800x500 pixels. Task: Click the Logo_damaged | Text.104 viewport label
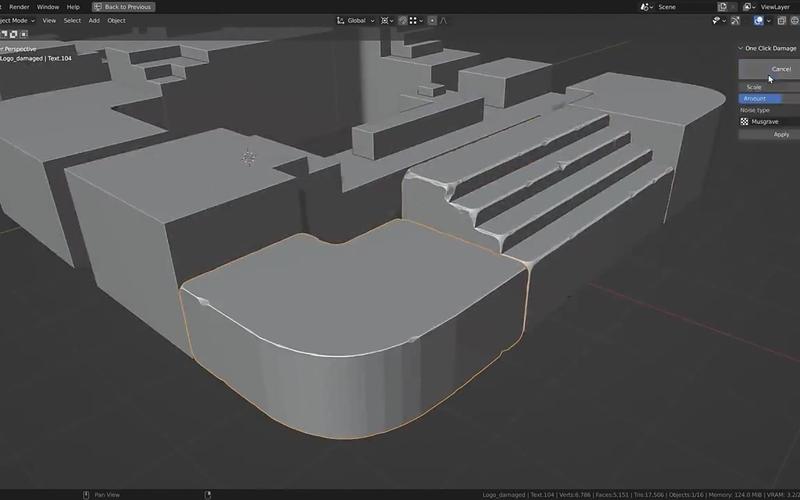click(36, 59)
